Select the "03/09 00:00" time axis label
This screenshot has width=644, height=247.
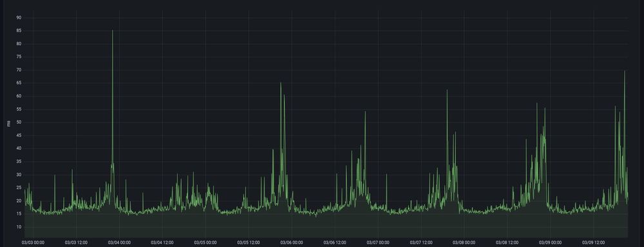pos(551,243)
